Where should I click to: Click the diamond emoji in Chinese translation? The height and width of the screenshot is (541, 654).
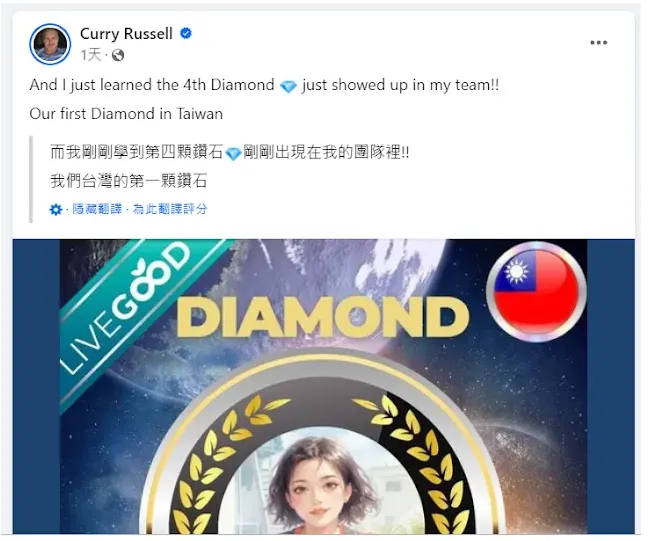click(233, 153)
